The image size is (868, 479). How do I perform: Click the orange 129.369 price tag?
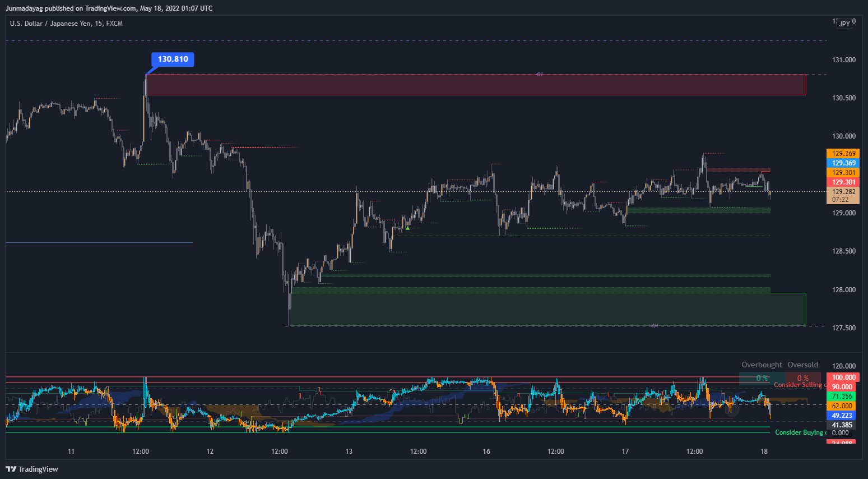pos(843,154)
